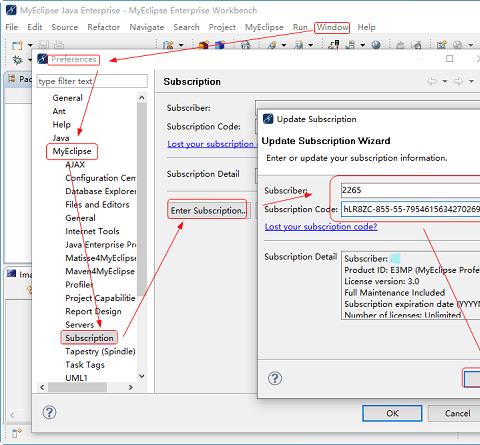Select Internet Tools in tree
Screen dimensions: 480x445
click(92, 231)
